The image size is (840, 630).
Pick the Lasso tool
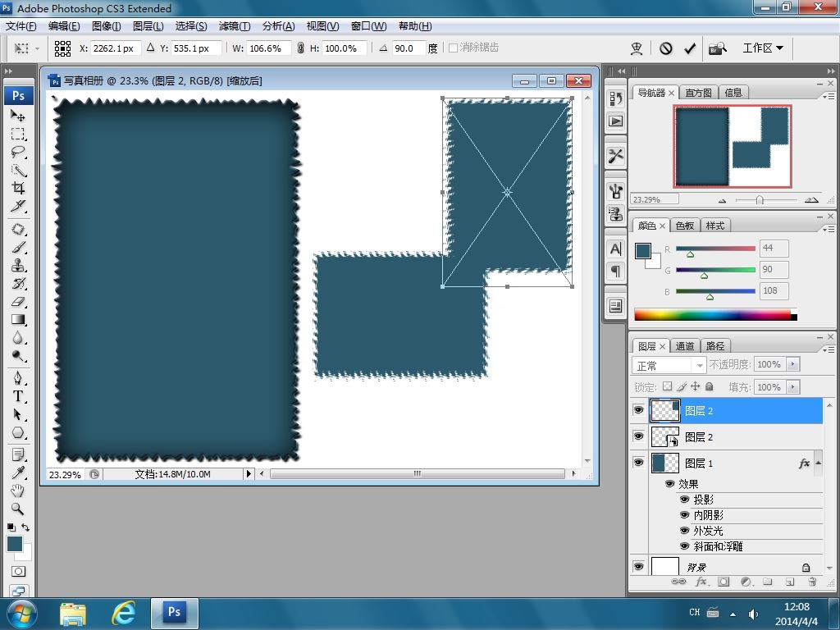click(18, 152)
